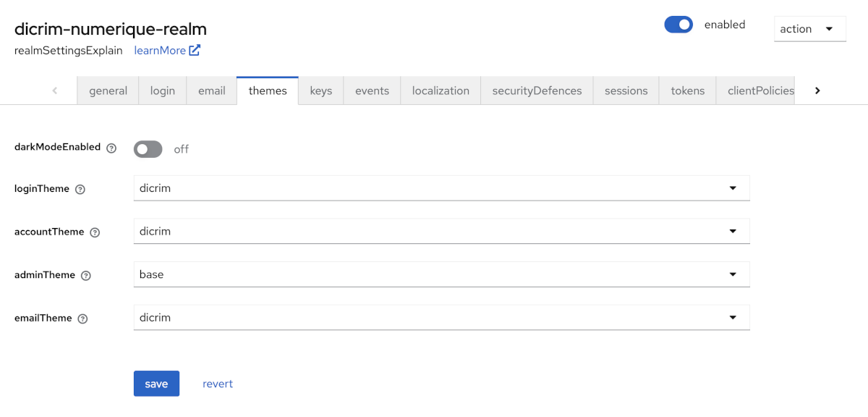Image resolution: width=868 pixels, height=417 pixels.
Task: Go to the localization tab
Action: pos(441,90)
